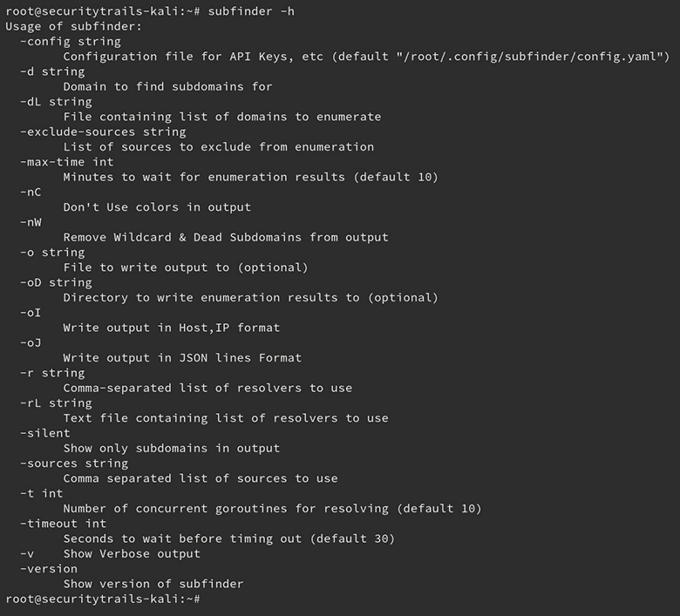Click the '-max-time int' option
This screenshot has height=616, width=680.
pyautogui.click(x=67, y=162)
